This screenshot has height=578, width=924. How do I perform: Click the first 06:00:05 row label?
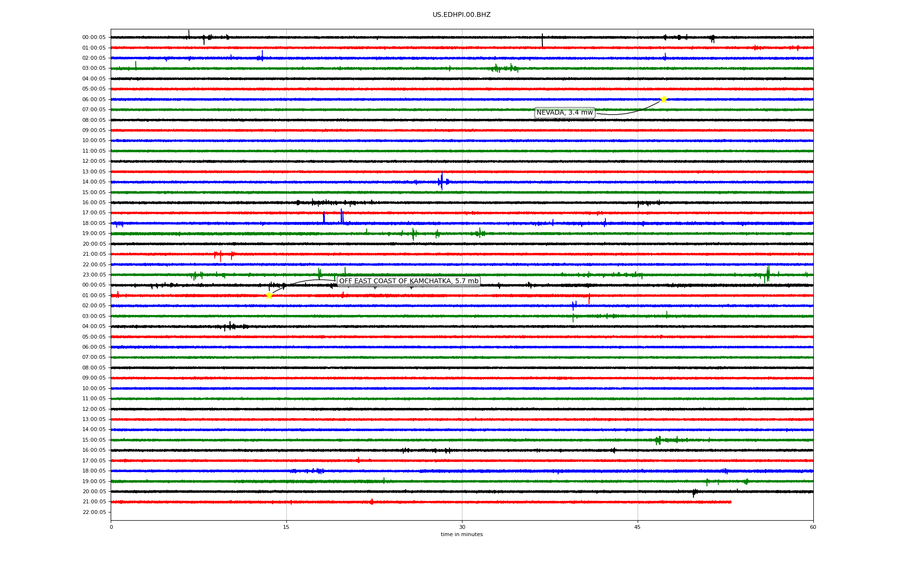94,100
